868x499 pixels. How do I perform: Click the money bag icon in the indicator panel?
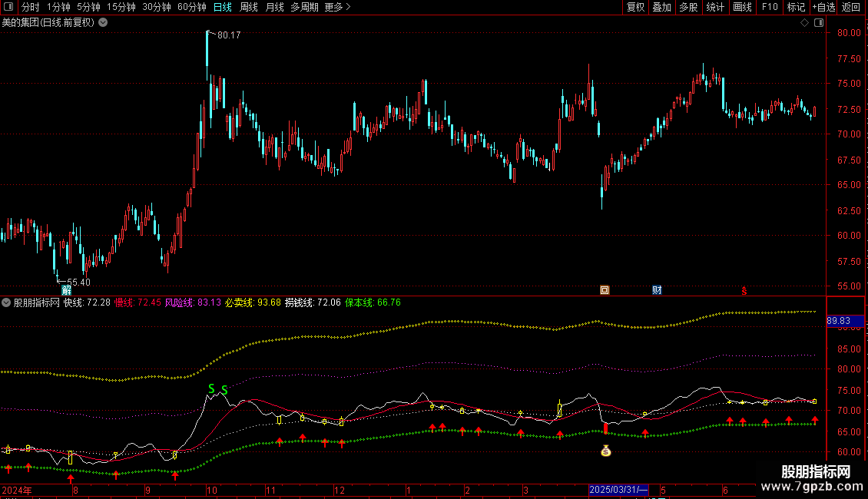pos(605,451)
